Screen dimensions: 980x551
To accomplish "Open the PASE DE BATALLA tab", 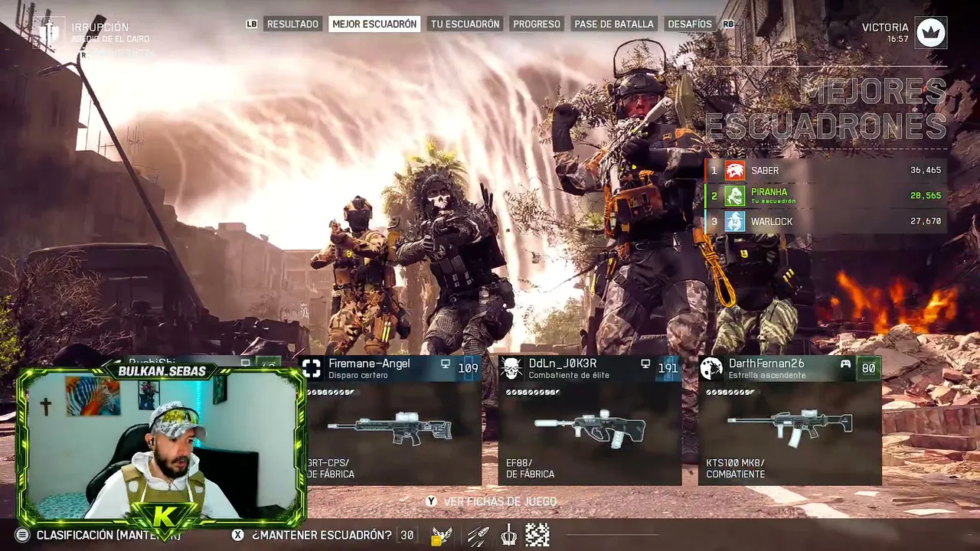I will tap(614, 24).
